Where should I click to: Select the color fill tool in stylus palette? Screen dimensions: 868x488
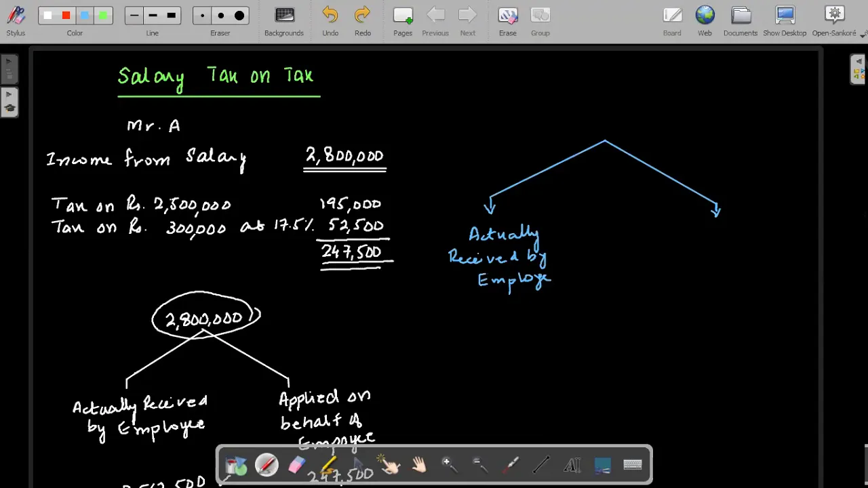(x=236, y=465)
